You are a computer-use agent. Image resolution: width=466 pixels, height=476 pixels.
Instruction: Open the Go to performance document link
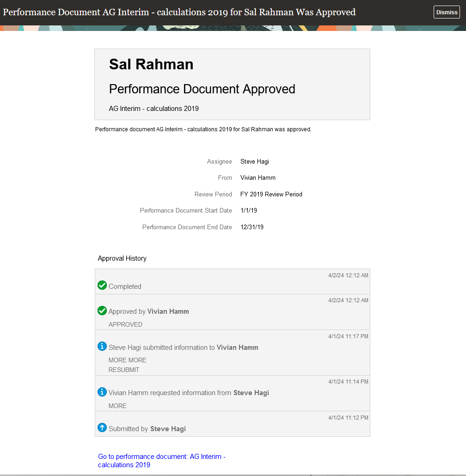[x=161, y=460]
